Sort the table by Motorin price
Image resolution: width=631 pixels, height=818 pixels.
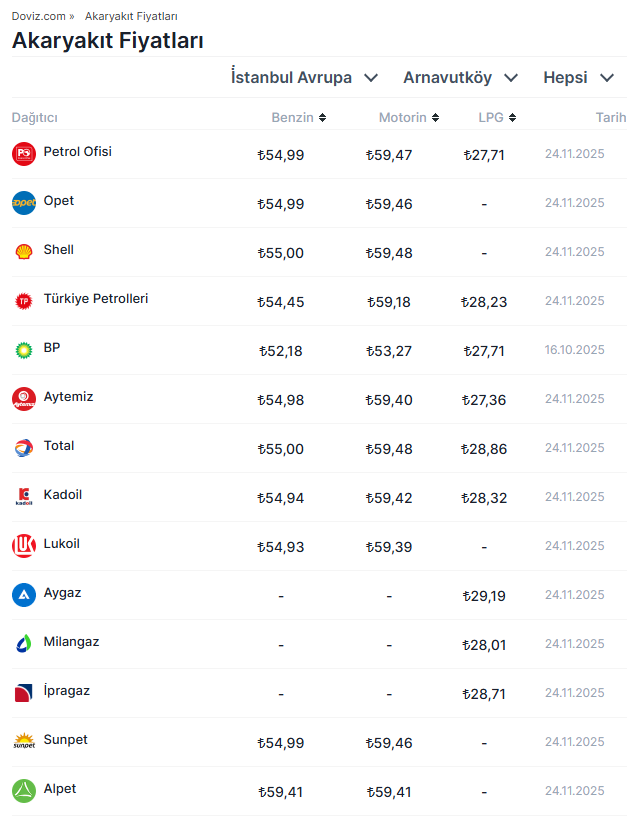pos(409,118)
